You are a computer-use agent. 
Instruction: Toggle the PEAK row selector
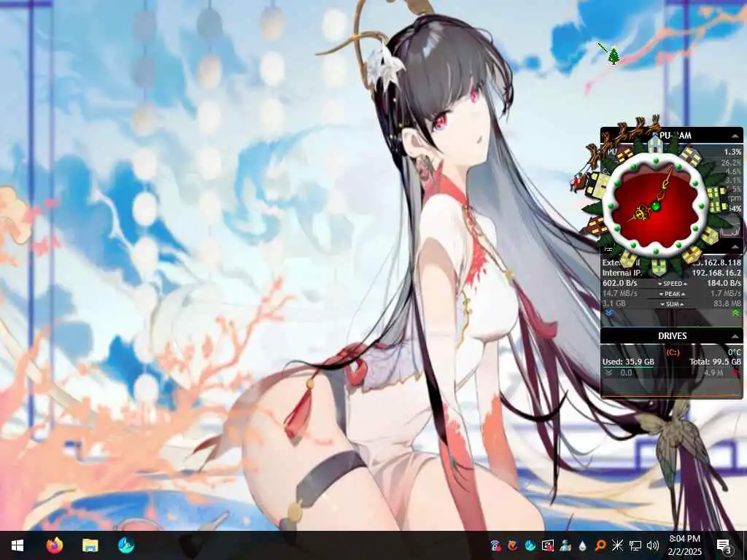point(673,294)
